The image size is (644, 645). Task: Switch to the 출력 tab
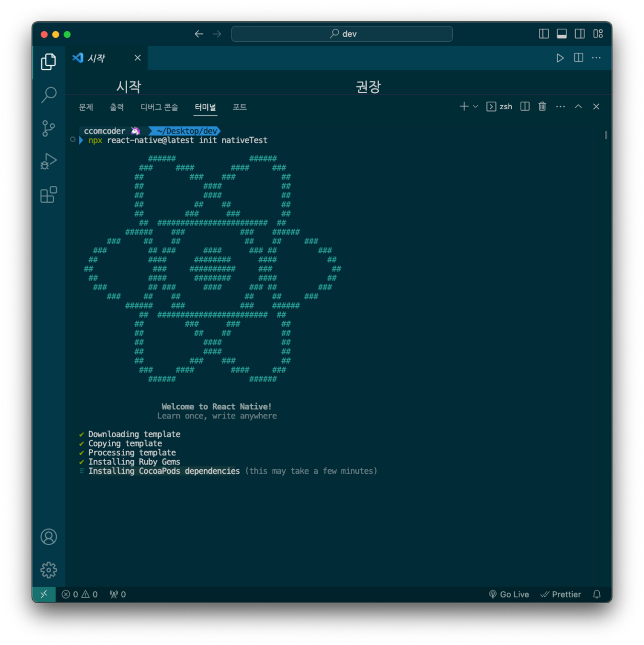click(117, 107)
